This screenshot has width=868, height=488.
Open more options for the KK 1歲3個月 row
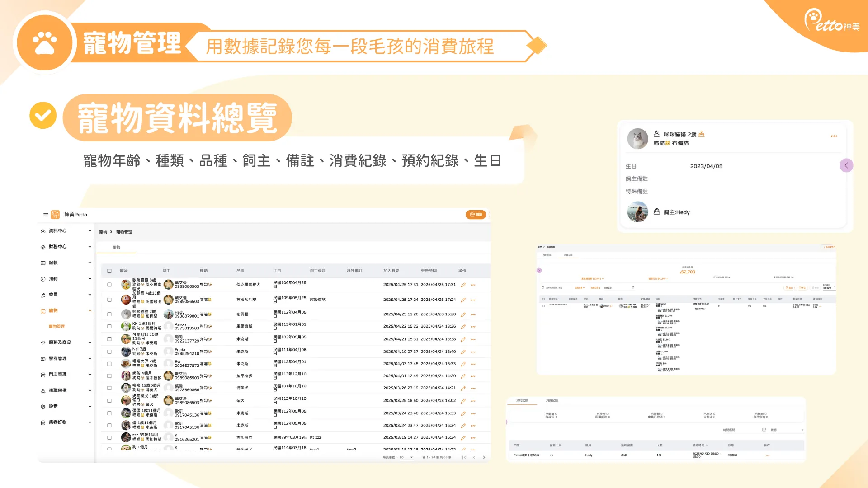point(473,327)
